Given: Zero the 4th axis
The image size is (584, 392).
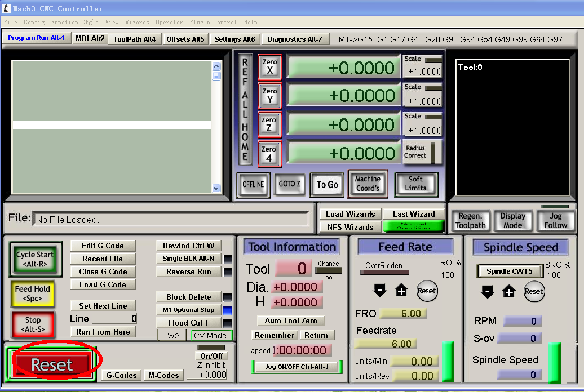Looking at the screenshot, I should pyautogui.click(x=269, y=154).
